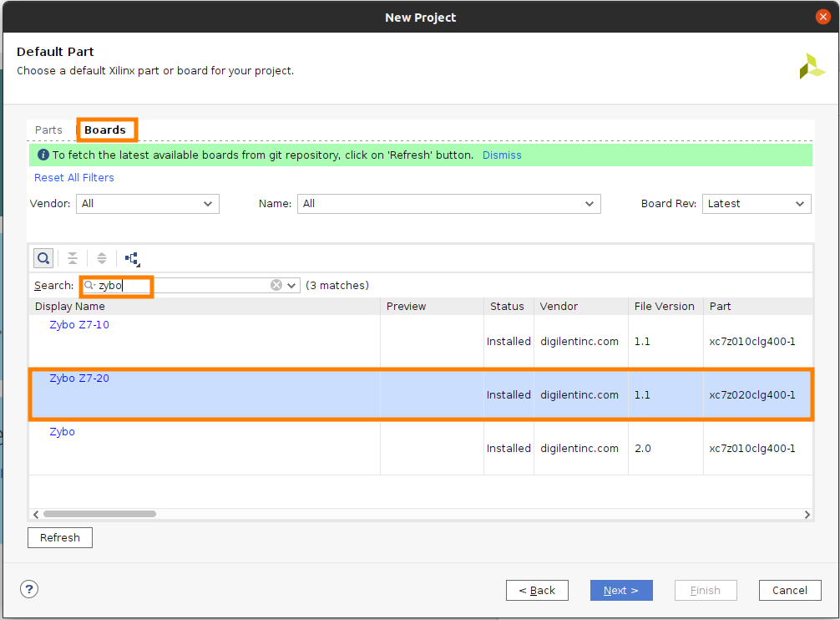The height and width of the screenshot is (620, 840).
Task: Click the Refresh button
Action: pos(60,537)
